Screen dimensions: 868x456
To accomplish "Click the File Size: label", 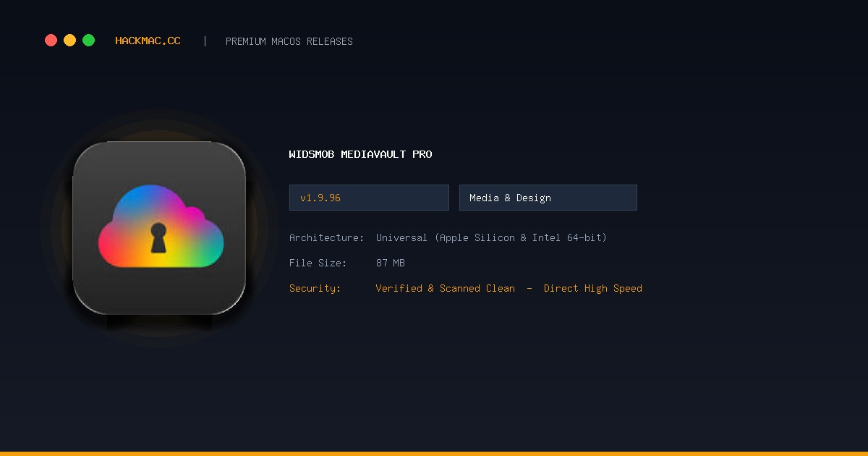I will [318, 263].
